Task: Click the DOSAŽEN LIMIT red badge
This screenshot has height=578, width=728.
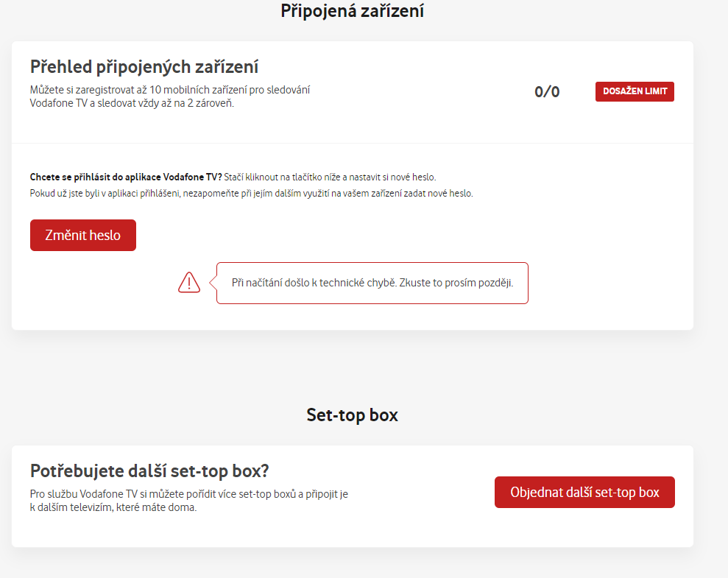Action: (x=635, y=91)
